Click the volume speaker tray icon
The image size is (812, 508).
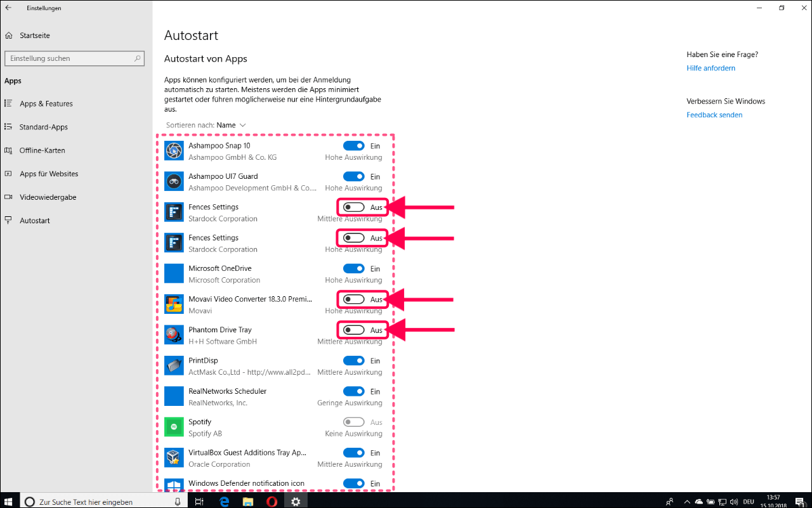point(734,502)
